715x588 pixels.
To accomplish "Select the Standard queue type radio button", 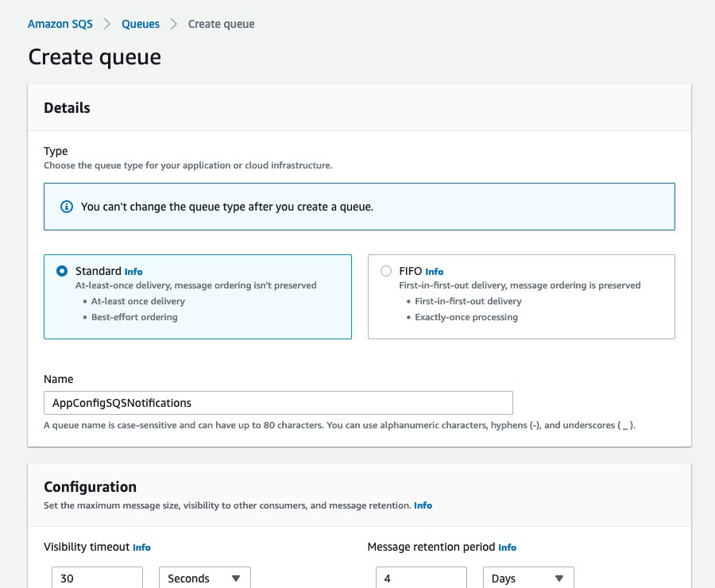I will [63, 270].
